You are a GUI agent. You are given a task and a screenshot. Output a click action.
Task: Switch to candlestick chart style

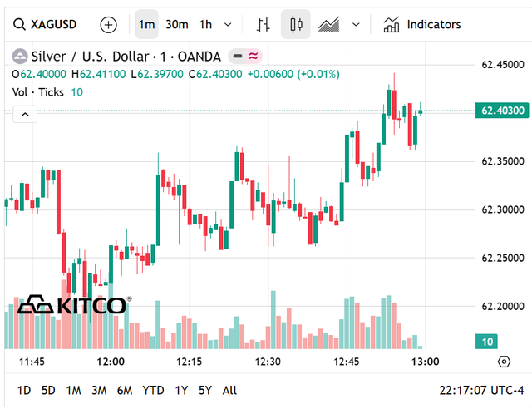point(296,24)
